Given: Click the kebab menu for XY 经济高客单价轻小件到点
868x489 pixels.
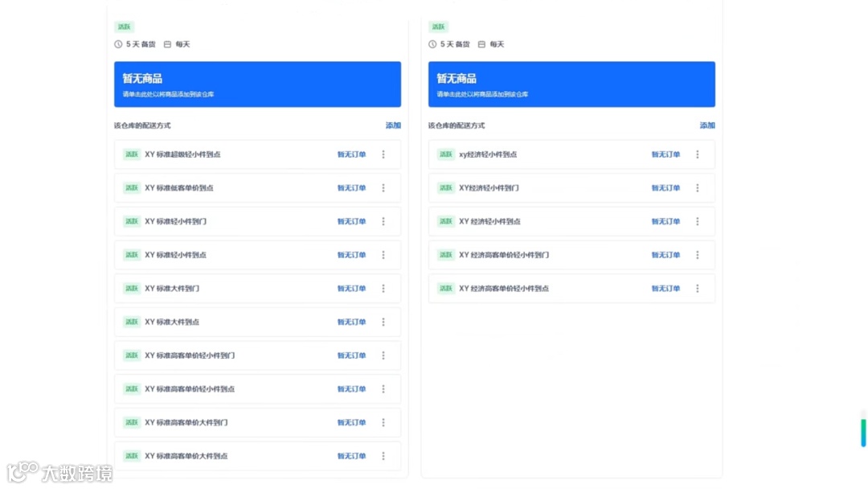Looking at the screenshot, I should (698, 289).
